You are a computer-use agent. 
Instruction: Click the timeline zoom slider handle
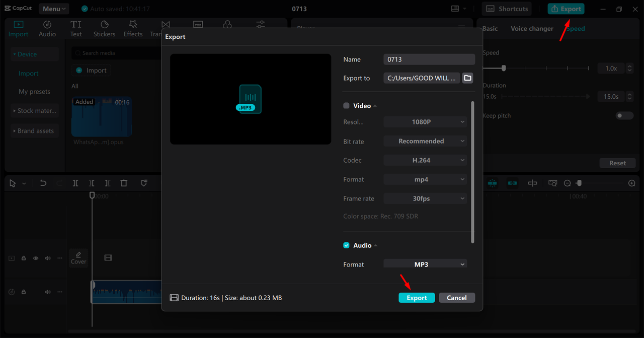coord(579,183)
